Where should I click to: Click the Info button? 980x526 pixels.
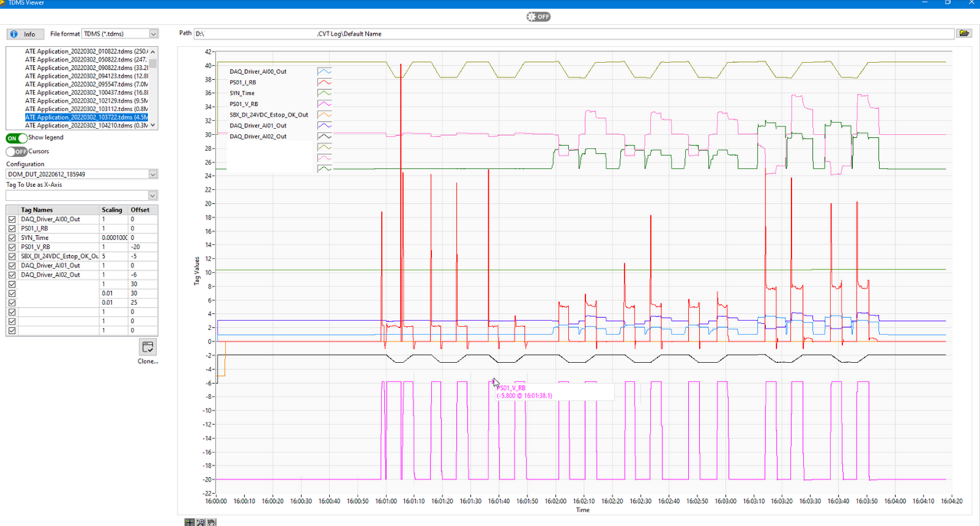[x=25, y=34]
